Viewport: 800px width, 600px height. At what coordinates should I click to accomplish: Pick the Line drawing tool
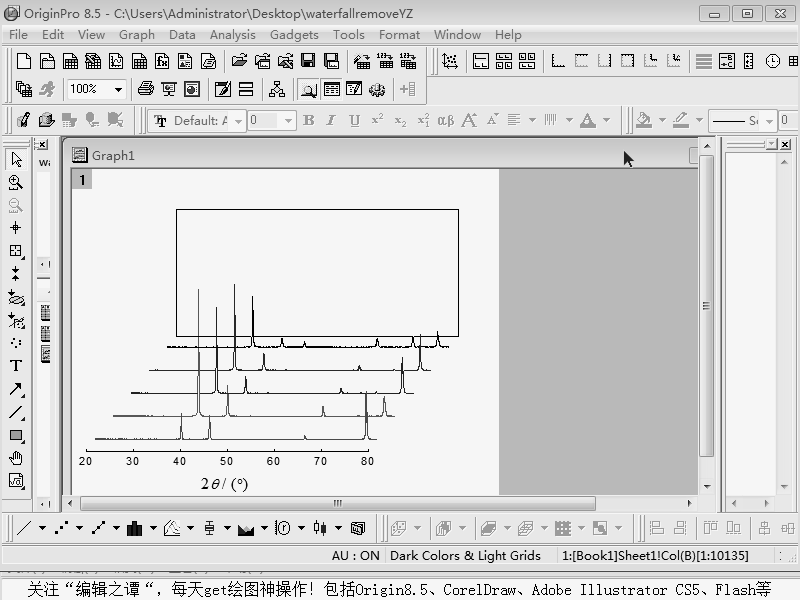coord(16,412)
